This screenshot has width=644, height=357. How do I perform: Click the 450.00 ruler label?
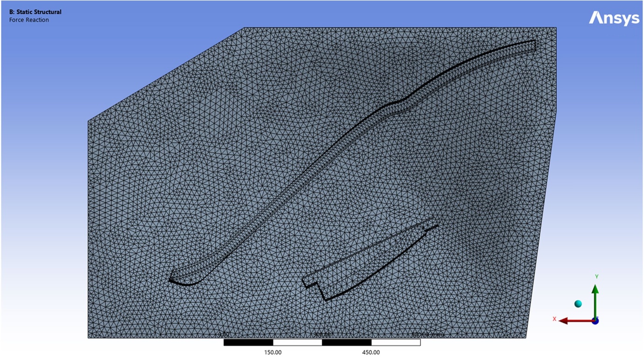coord(371,352)
